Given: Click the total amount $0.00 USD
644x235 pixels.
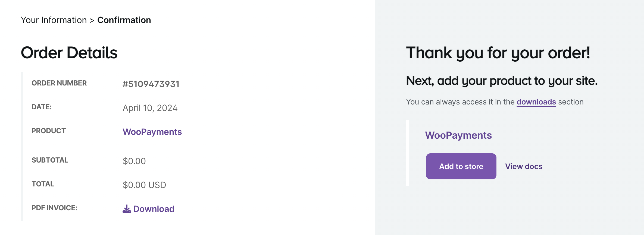Looking at the screenshot, I should coord(144,185).
